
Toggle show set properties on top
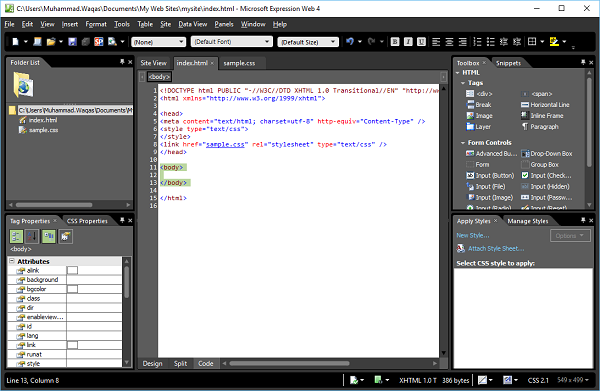(x=49, y=237)
